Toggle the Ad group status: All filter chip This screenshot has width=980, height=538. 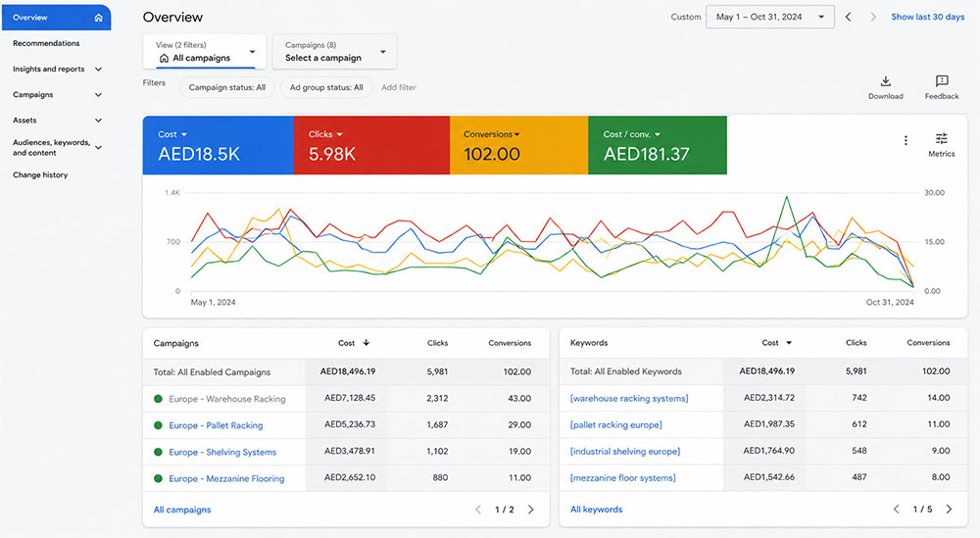coord(326,87)
